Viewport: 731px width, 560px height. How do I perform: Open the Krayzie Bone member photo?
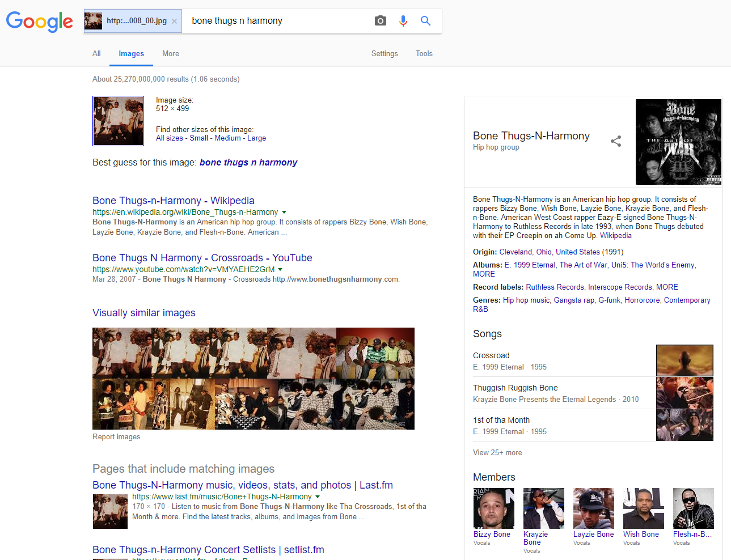click(x=544, y=508)
